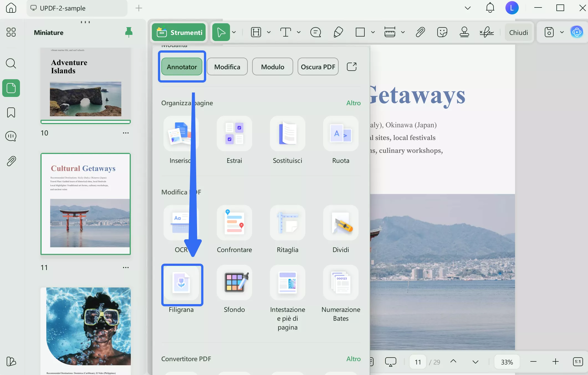Viewport: 588px width, 375px height.
Task: Click Altro next to Organizza pagine
Action: click(353, 103)
